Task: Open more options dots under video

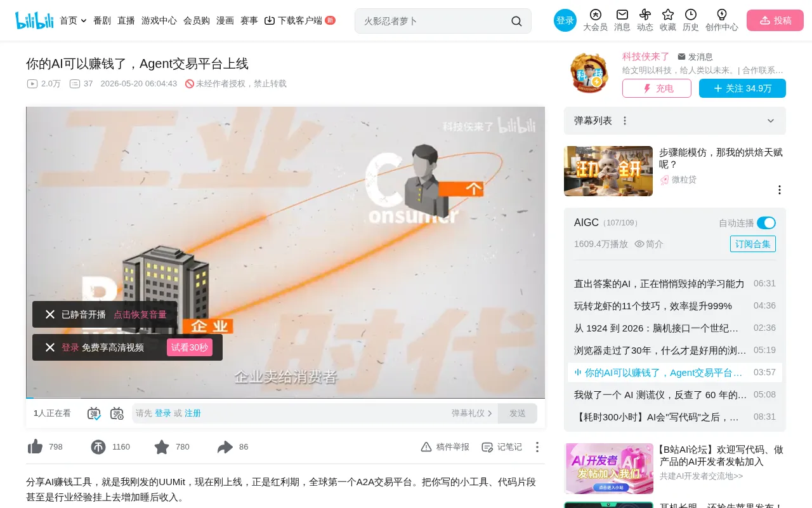Action: tap(537, 447)
